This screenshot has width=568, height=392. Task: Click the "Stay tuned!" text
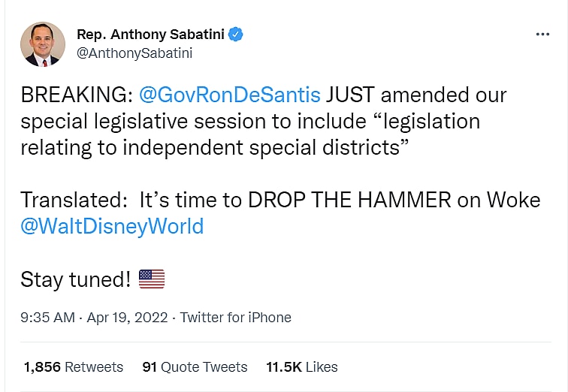click(76, 280)
